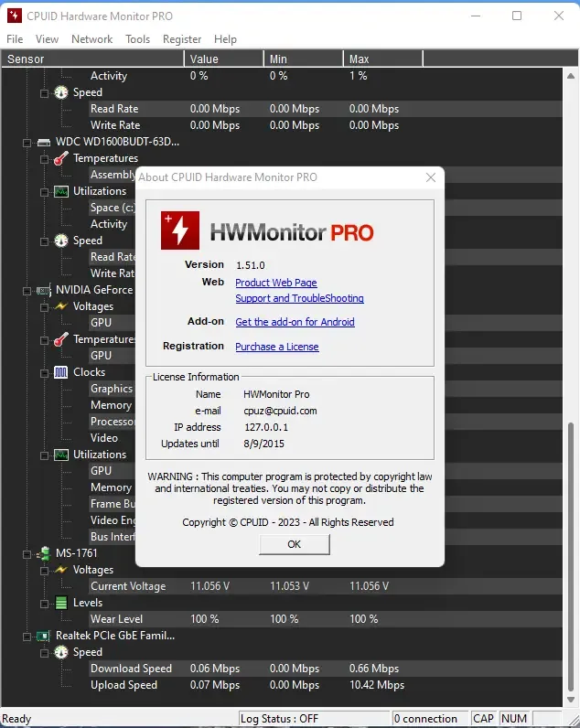580x728 pixels.
Task: Open the View menu
Action: 47,39
